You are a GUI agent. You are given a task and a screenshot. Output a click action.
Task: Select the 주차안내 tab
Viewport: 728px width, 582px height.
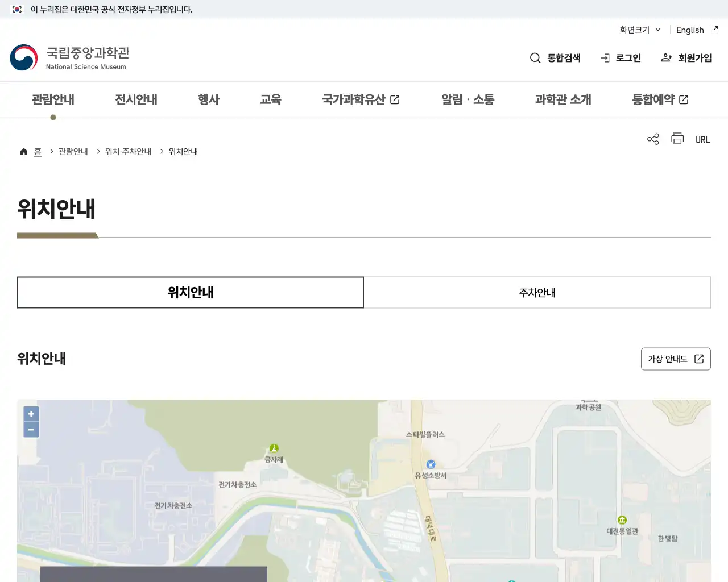click(x=536, y=292)
